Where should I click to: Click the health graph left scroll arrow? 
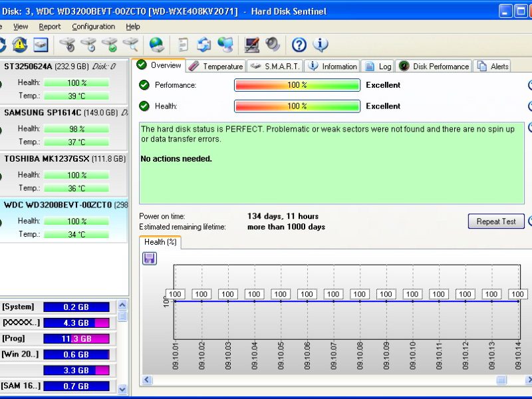(147, 380)
